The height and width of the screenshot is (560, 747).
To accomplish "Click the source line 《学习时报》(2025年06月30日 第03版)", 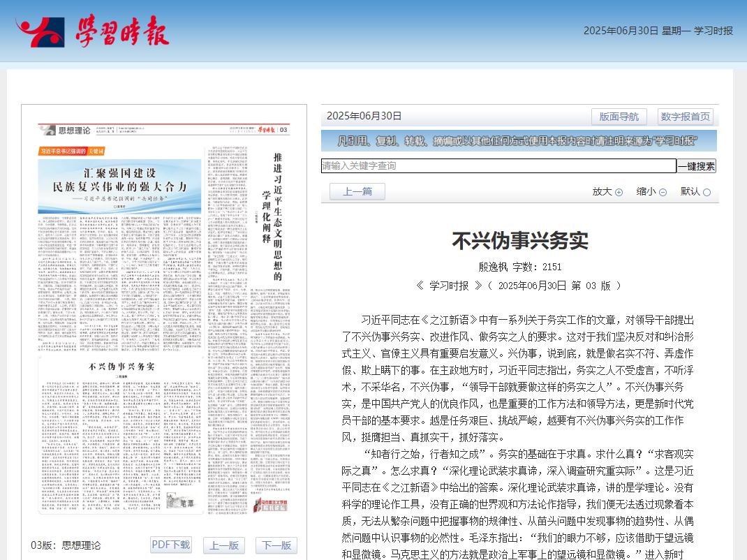I will coord(519,286).
